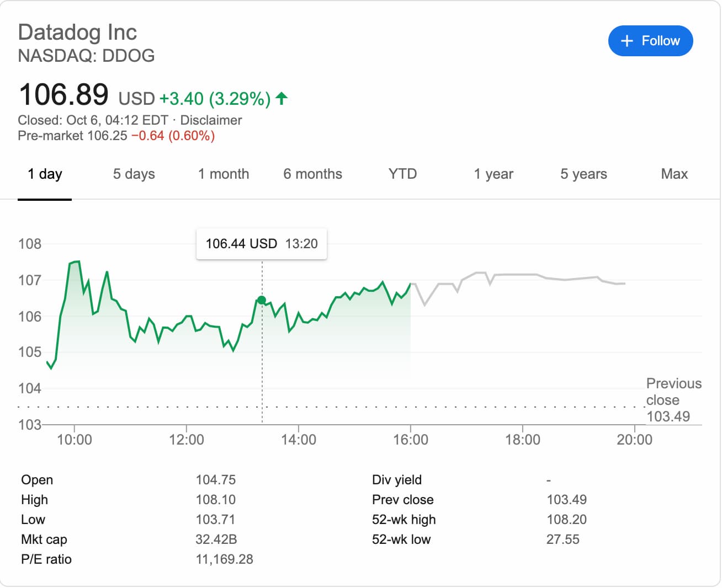
Task: Select the YTD tab
Action: (x=402, y=174)
